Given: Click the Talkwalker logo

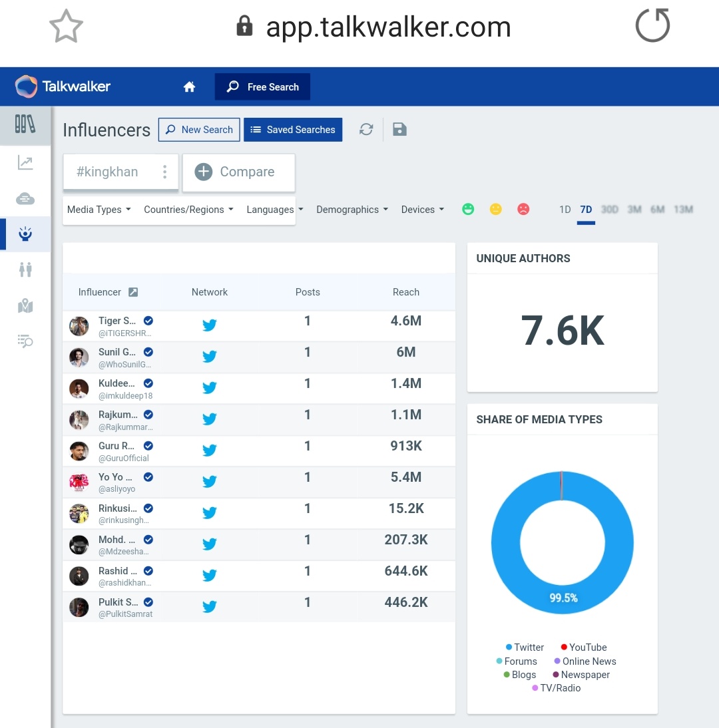Looking at the screenshot, I should click(x=63, y=87).
